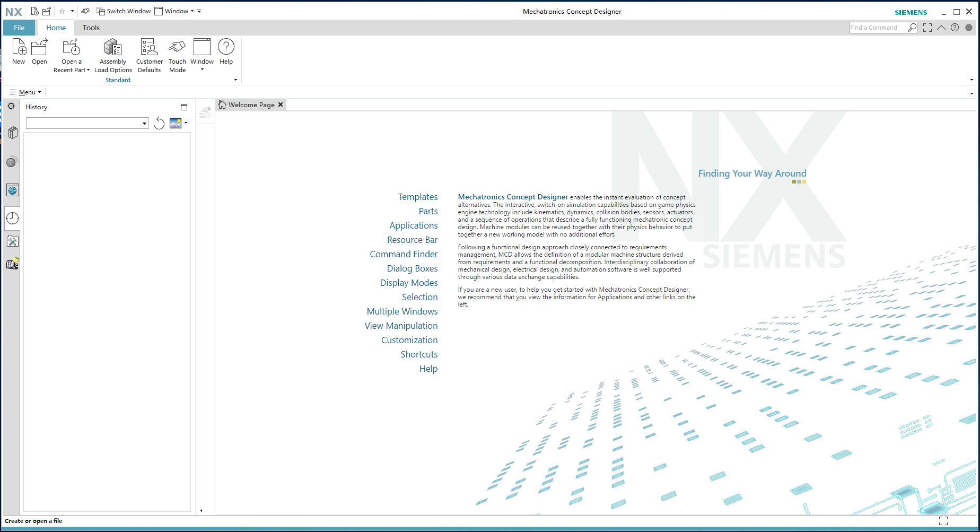980x532 pixels.
Task: Expand top border bar options arrow
Action: coord(972,93)
